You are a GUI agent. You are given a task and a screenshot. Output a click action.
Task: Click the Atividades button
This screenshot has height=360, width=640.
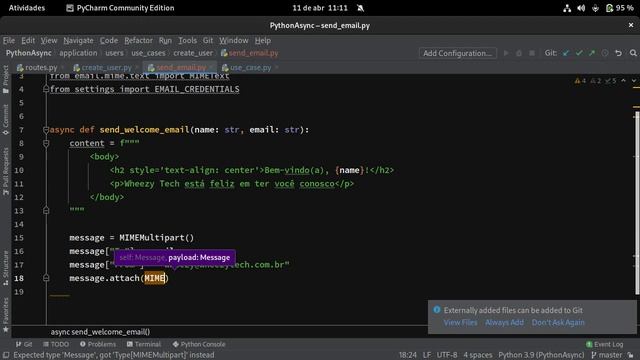pos(27,8)
